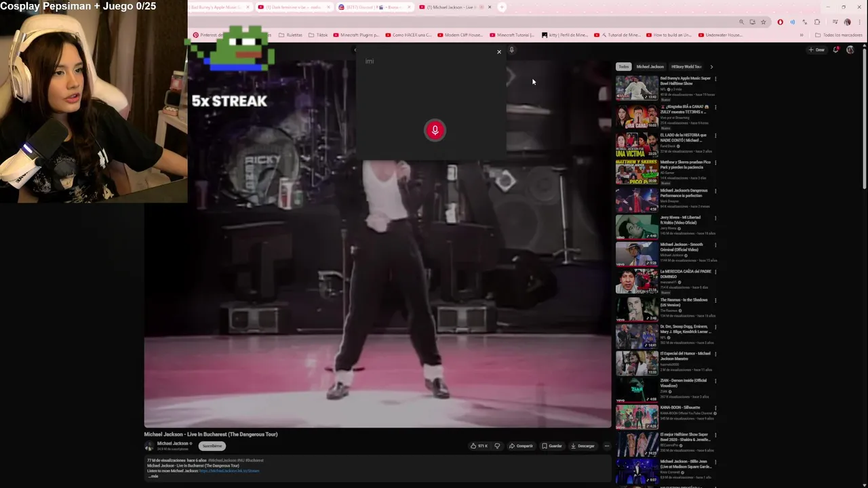Open the browser profile avatar
Viewport: 868px width, 488px height.
tap(847, 22)
